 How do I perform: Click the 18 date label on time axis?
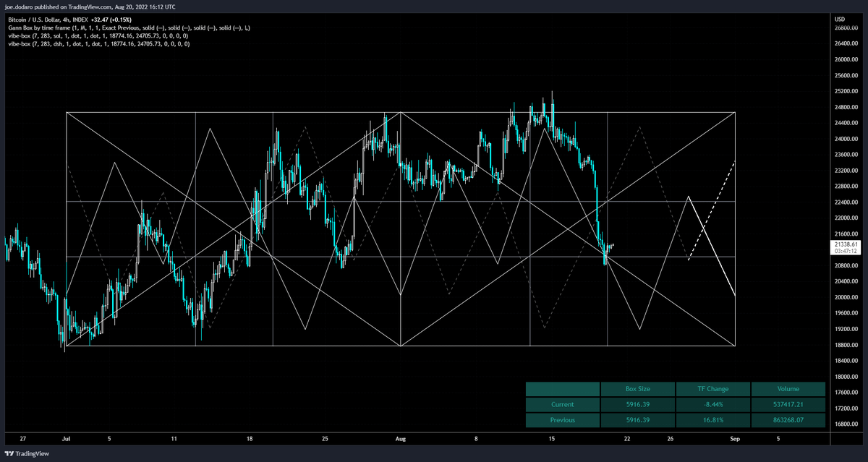250,438
